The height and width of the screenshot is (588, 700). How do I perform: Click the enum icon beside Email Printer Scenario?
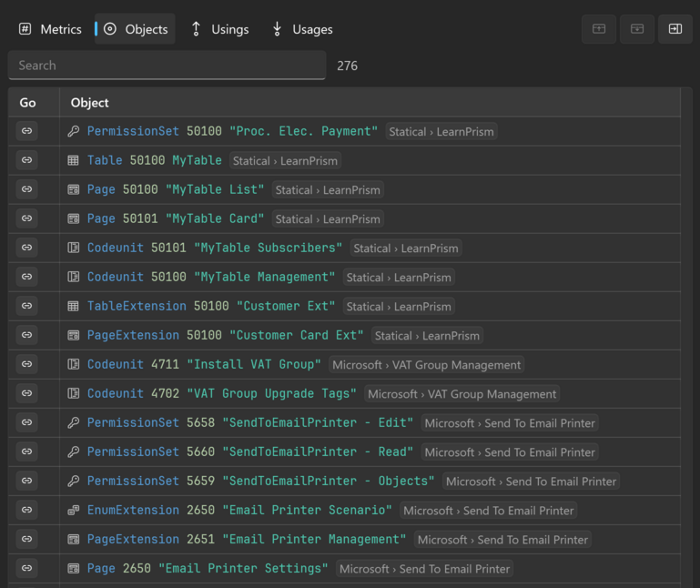point(73,510)
